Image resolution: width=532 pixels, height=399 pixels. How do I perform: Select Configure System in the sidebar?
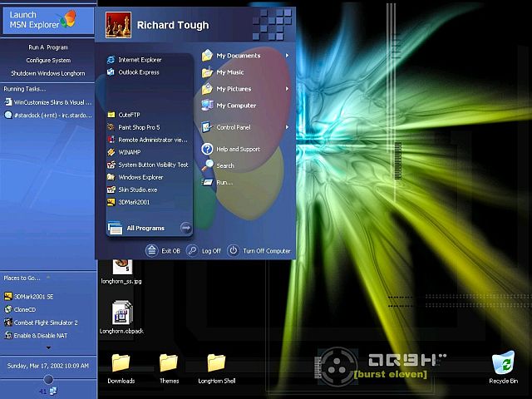(48, 61)
